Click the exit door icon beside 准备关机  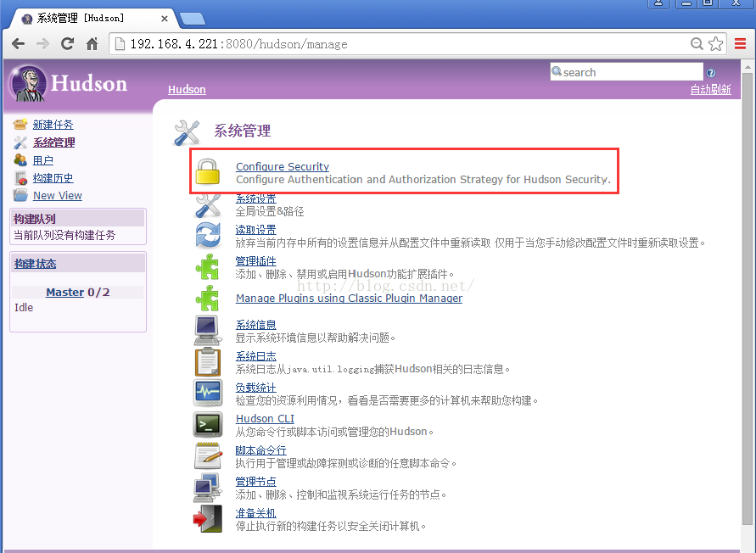(x=208, y=519)
